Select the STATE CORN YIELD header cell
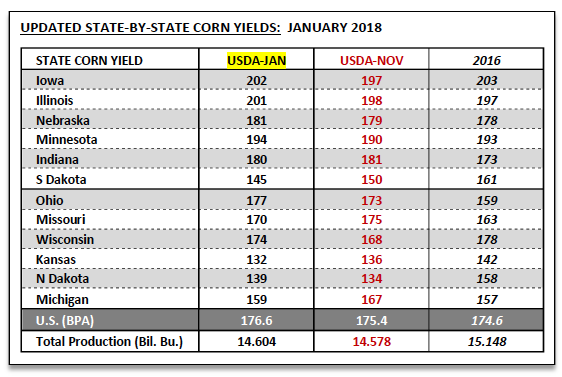The height and width of the screenshot is (377, 562). tap(89, 60)
